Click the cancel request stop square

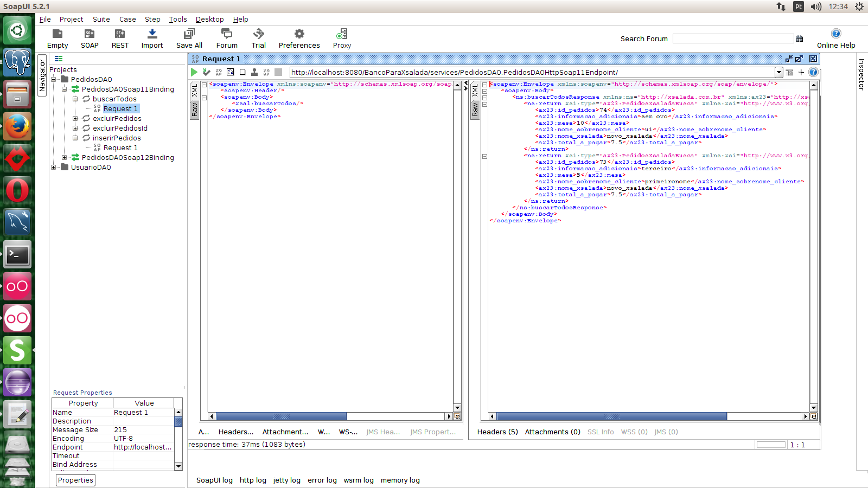click(278, 72)
